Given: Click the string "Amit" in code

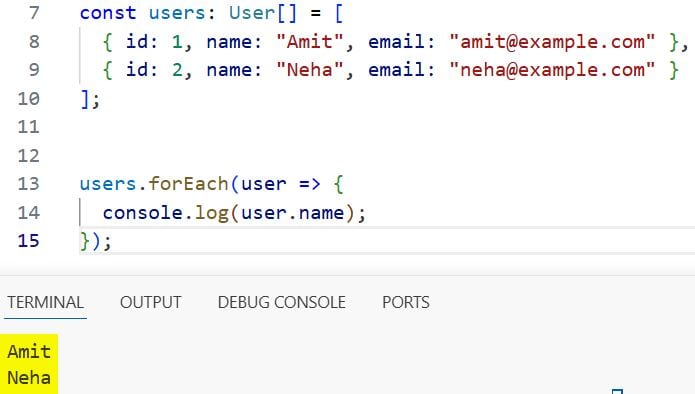Looking at the screenshot, I should click(310, 42).
